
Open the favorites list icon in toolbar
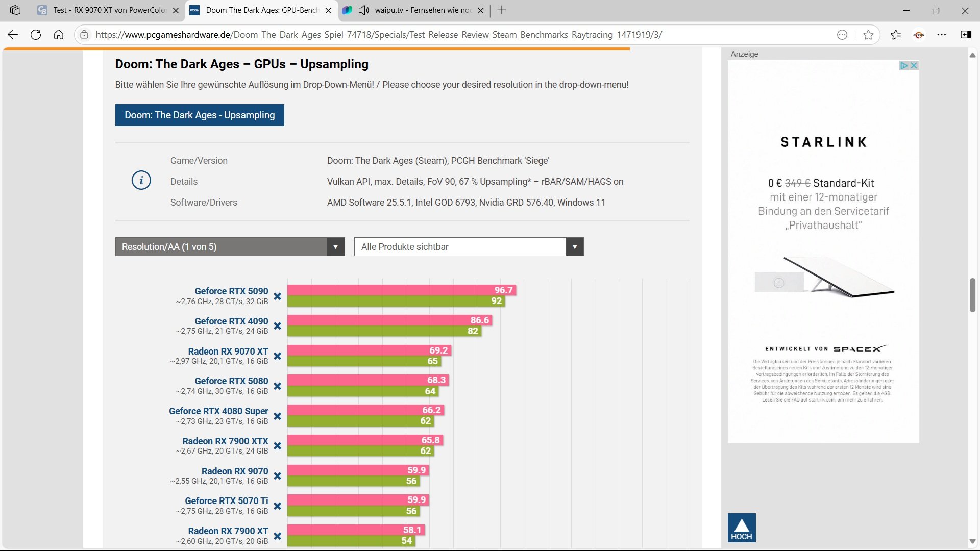[x=896, y=35]
